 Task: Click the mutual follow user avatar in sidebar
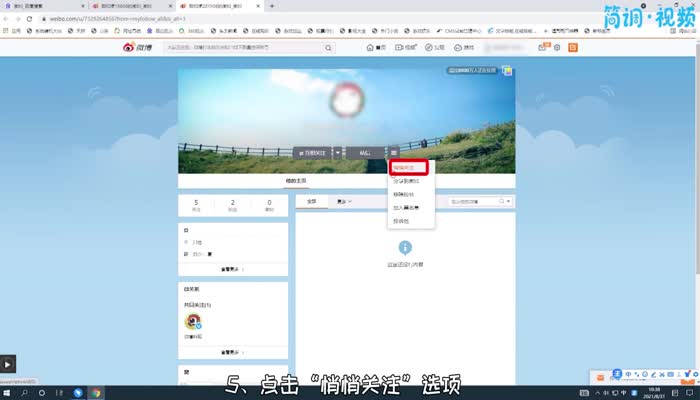coord(195,321)
